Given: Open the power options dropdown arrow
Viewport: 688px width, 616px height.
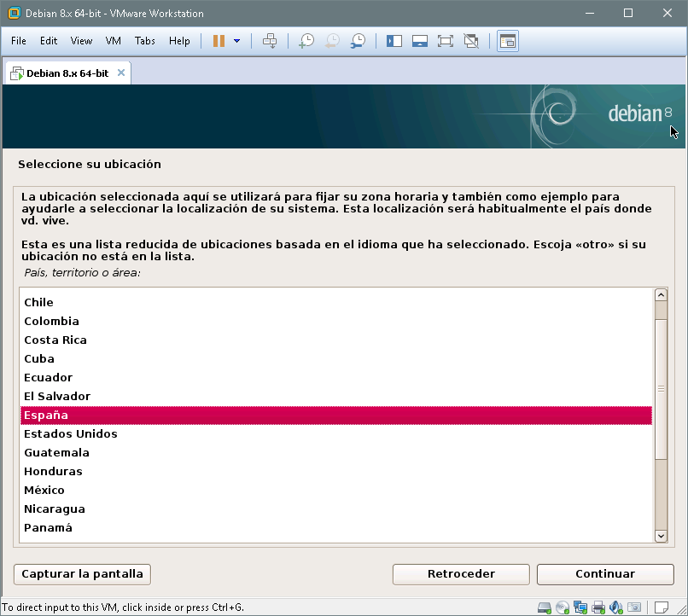Looking at the screenshot, I should [236, 41].
